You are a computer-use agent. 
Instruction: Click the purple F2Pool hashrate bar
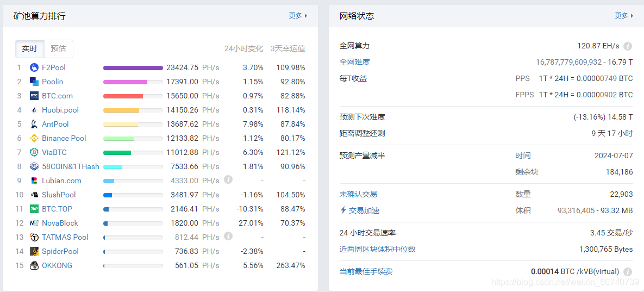tap(133, 68)
